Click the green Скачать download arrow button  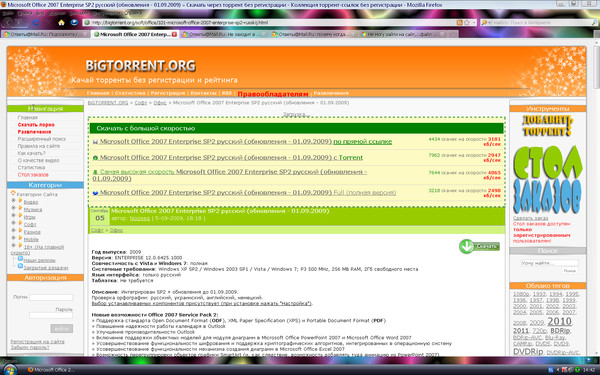[x=479, y=246]
